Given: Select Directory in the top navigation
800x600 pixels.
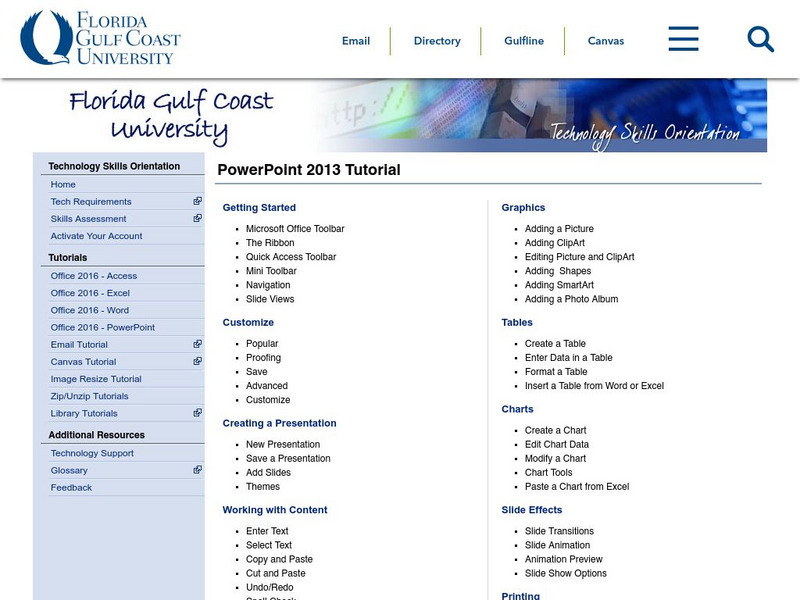Looking at the screenshot, I should 436,41.
